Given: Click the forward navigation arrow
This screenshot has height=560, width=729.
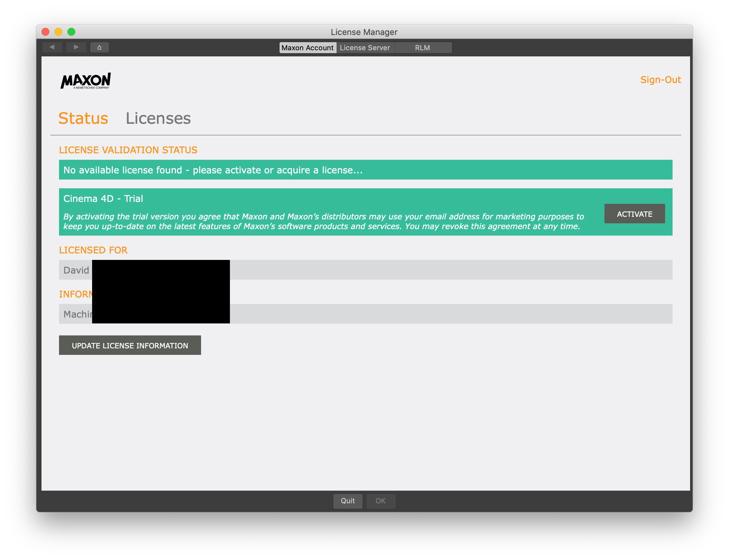Looking at the screenshot, I should point(76,47).
